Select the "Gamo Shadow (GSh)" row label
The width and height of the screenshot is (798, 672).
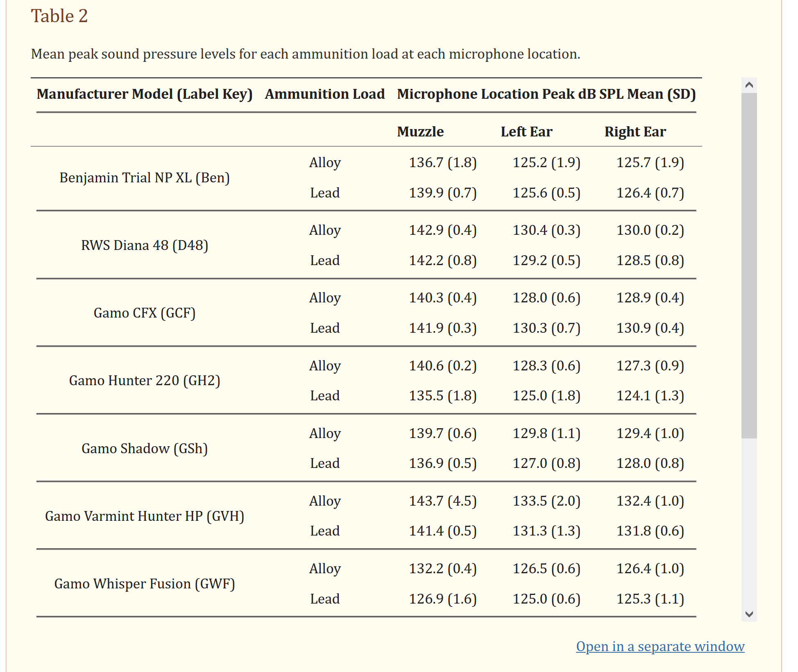coord(145,449)
